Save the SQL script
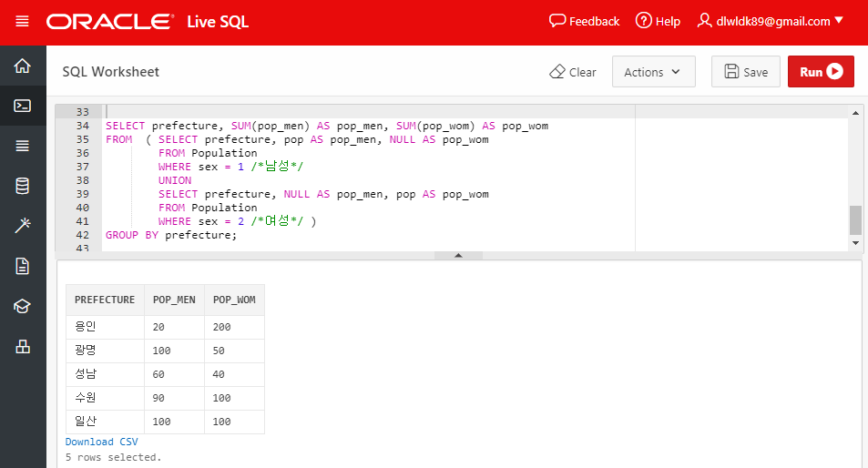 [746, 72]
